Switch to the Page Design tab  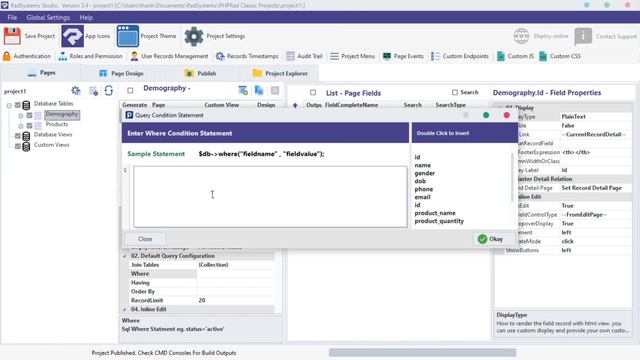pos(121,73)
